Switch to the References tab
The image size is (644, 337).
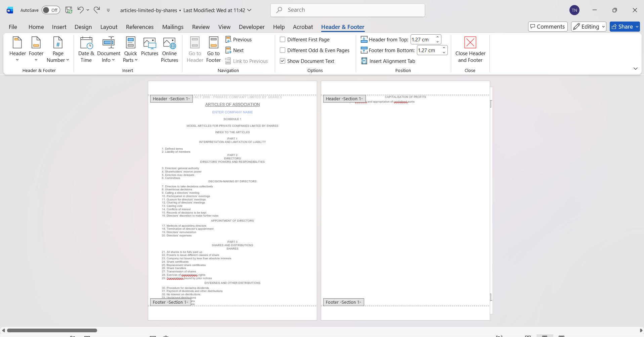click(x=140, y=27)
